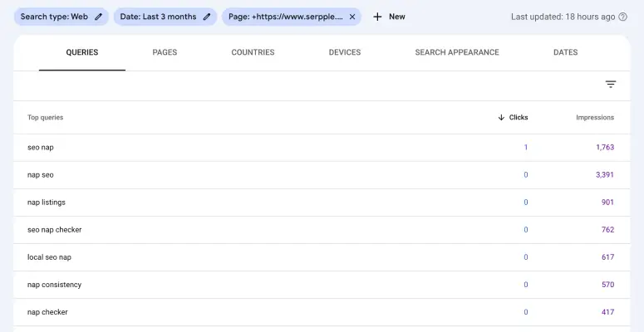Click the clicks value 0 for nap listings

pyautogui.click(x=526, y=203)
